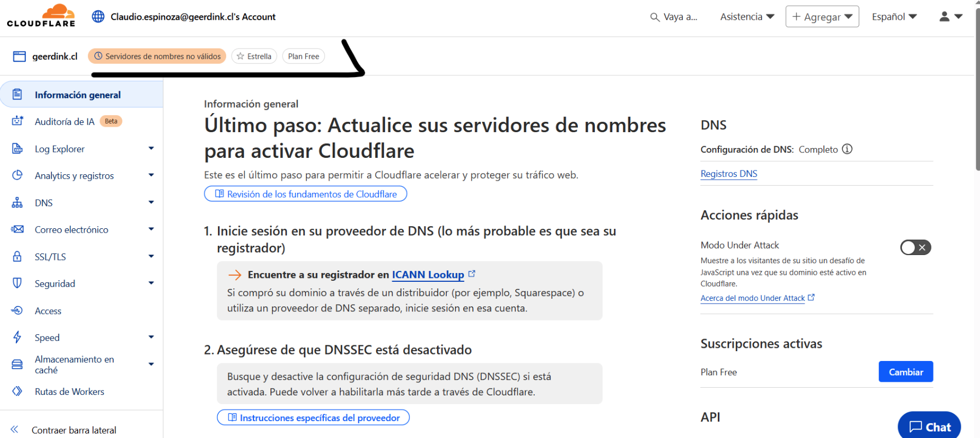Expand the Correo electrónico submenu arrow
The image size is (980, 438).
tap(151, 229)
